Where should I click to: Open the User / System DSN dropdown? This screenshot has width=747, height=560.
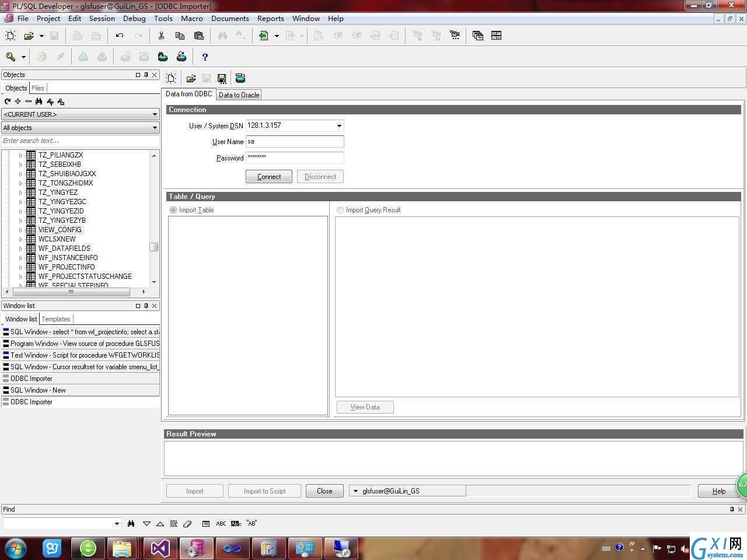(338, 126)
